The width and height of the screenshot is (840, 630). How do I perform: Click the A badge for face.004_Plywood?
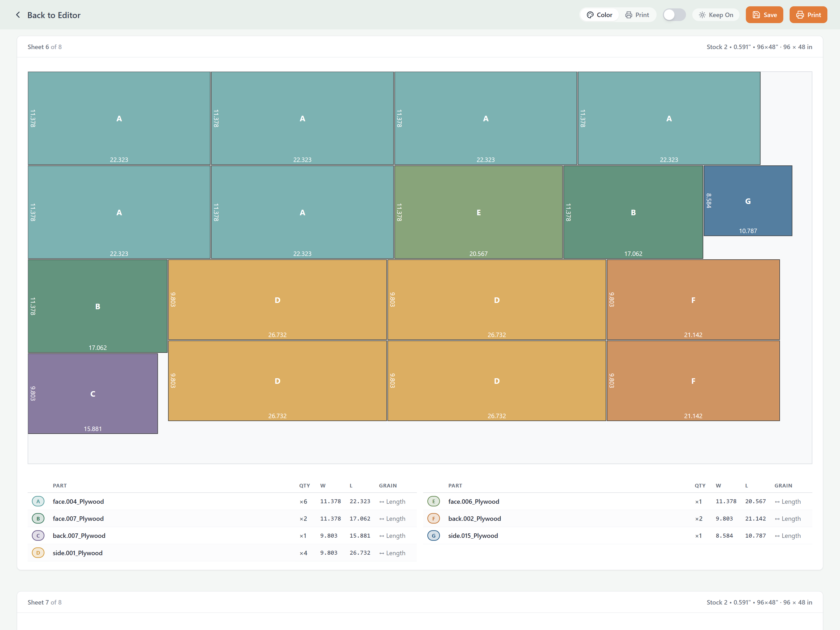tap(38, 501)
